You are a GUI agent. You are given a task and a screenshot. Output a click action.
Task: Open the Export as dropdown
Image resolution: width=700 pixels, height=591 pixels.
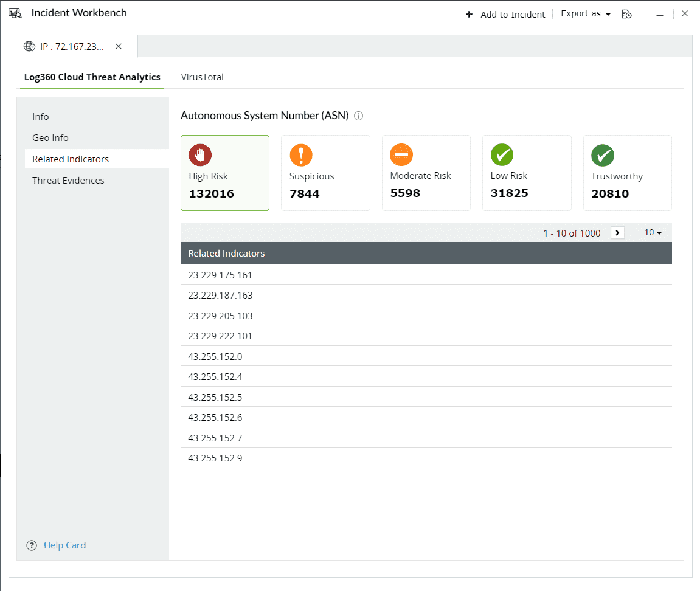click(x=586, y=14)
